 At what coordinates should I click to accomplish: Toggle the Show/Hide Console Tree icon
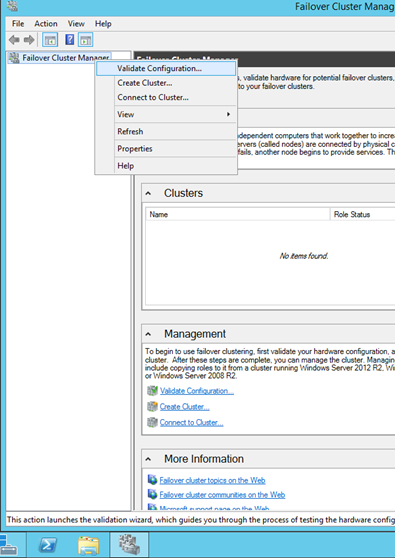50,40
